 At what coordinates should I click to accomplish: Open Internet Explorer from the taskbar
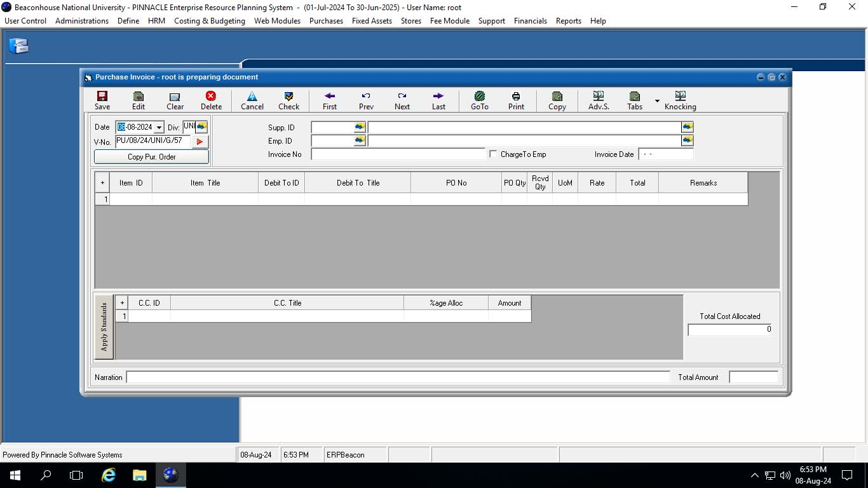109,475
